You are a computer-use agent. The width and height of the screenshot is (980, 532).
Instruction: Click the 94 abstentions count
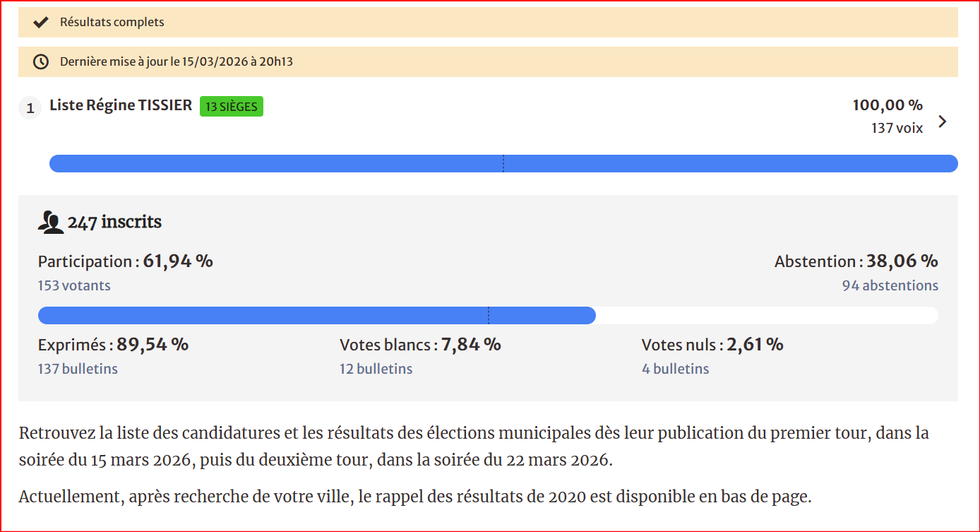tap(889, 285)
